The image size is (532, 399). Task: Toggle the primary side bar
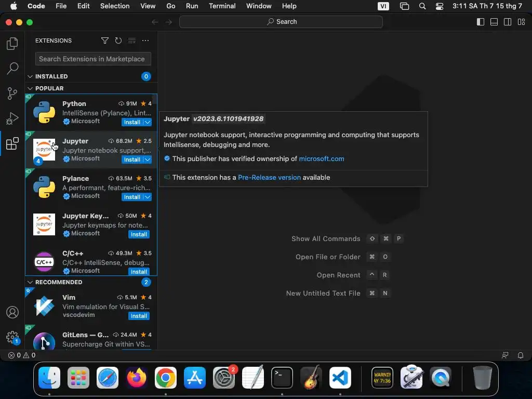481,22
